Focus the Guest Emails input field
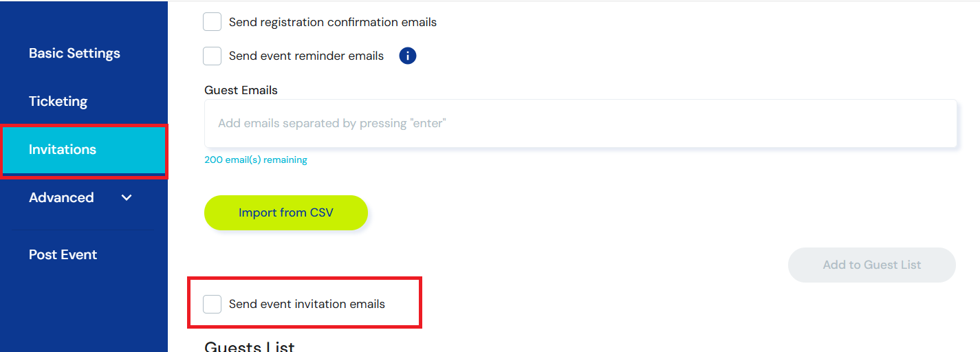This screenshot has height=352, width=980. click(580, 124)
